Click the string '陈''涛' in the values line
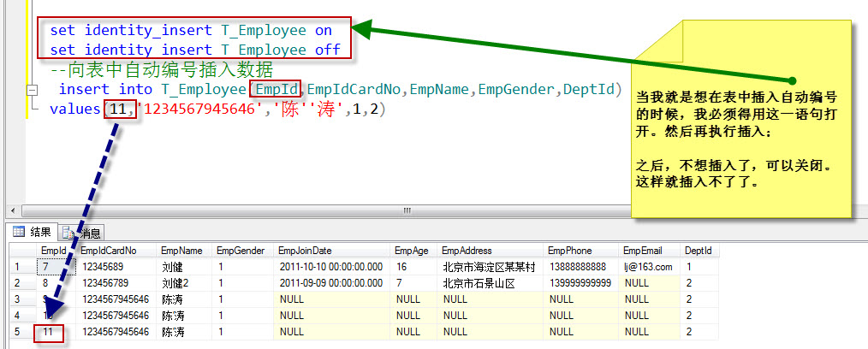Image resolution: width=868 pixels, height=349 pixels. click(x=309, y=109)
